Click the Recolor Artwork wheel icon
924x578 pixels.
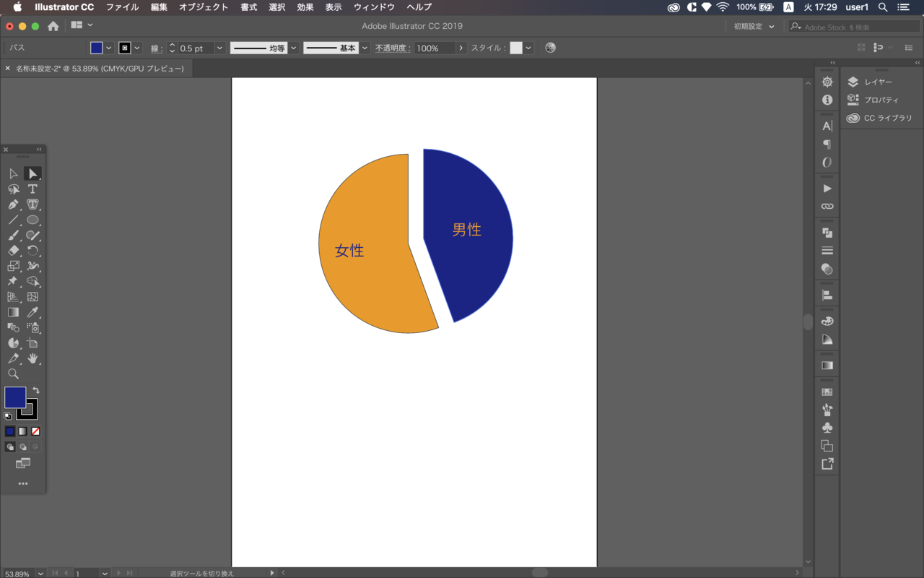[x=550, y=48]
